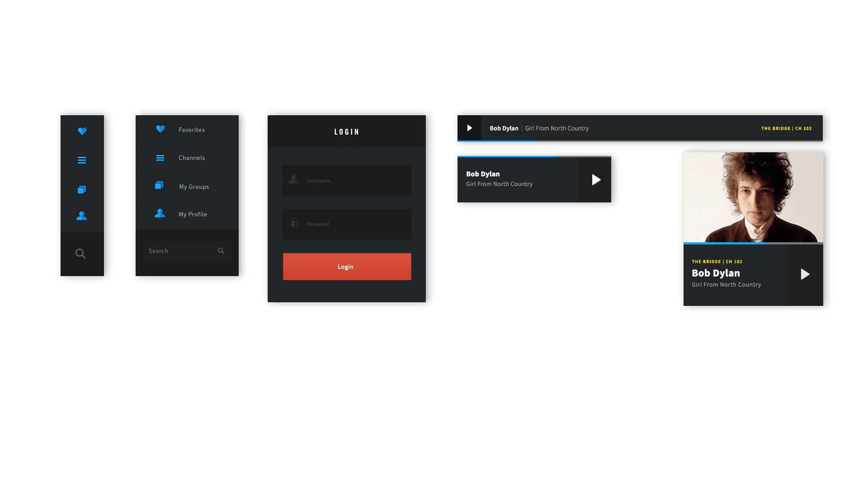Click the profile person icon in narrow sidebar
Screen dimensions: 868x488
click(x=82, y=216)
